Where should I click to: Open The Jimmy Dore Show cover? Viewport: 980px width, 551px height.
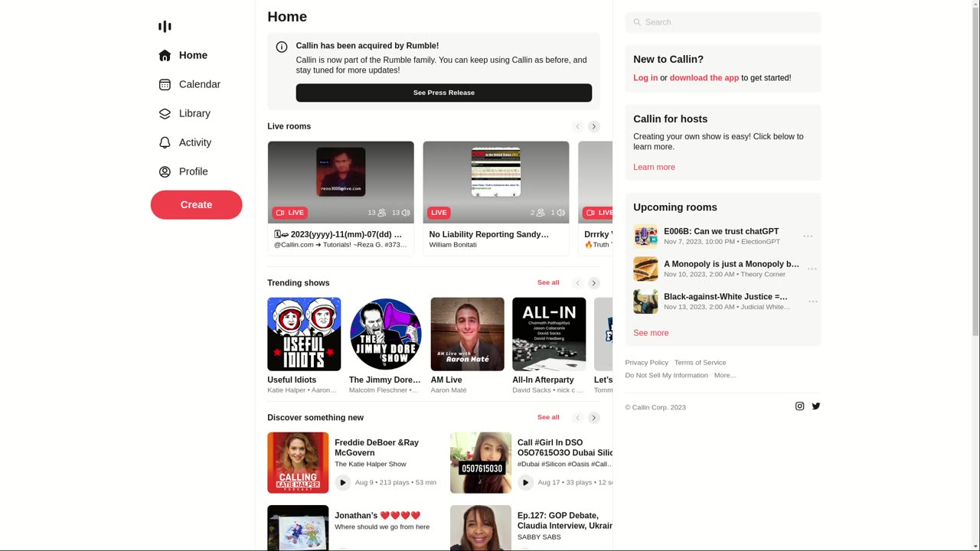pos(386,334)
